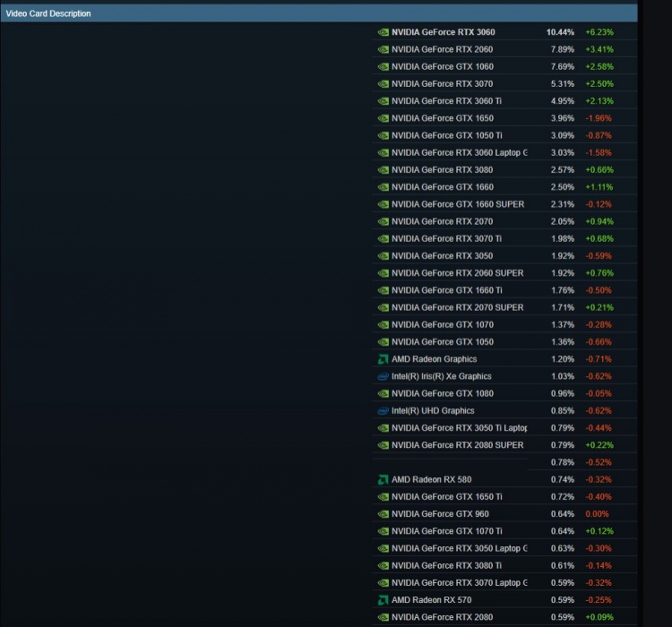Click the NVIDIA GeForce RTX 2080 SUPER name
672x627 pixels.
coord(457,445)
